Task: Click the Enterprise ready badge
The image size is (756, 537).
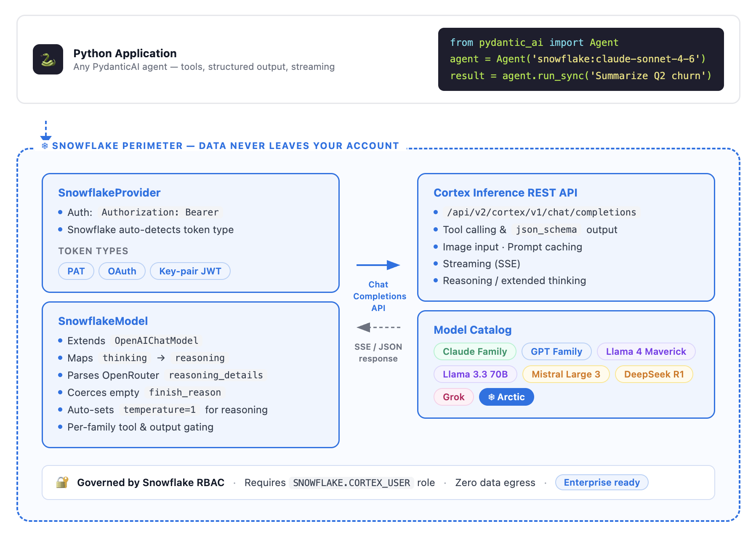Action: point(602,482)
